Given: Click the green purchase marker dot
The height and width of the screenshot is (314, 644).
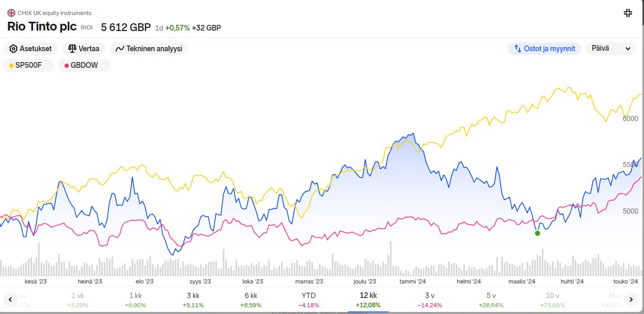Looking at the screenshot, I should [538, 233].
